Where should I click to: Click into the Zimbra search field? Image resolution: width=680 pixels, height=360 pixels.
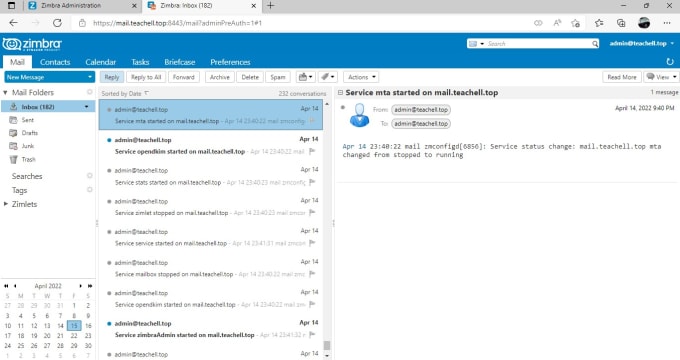point(538,44)
